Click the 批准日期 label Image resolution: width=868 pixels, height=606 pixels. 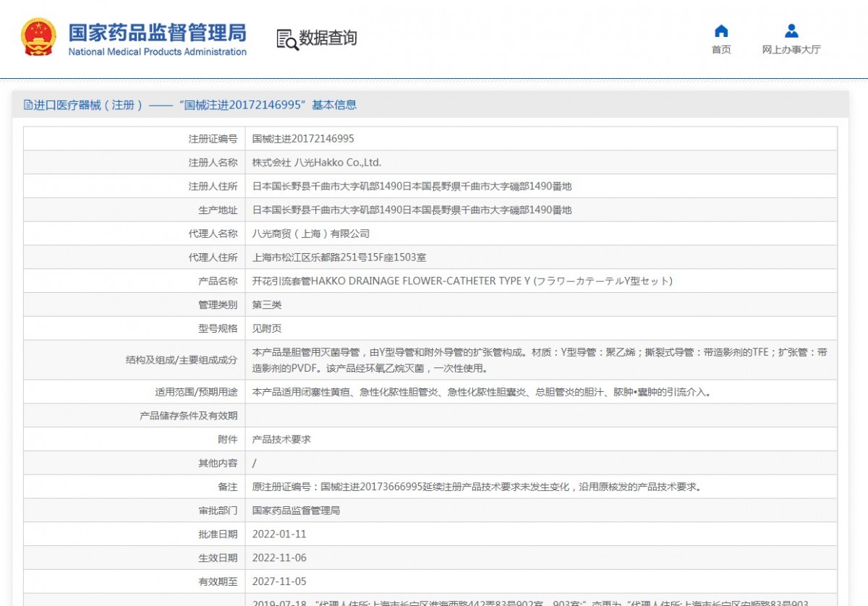(218, 534)
